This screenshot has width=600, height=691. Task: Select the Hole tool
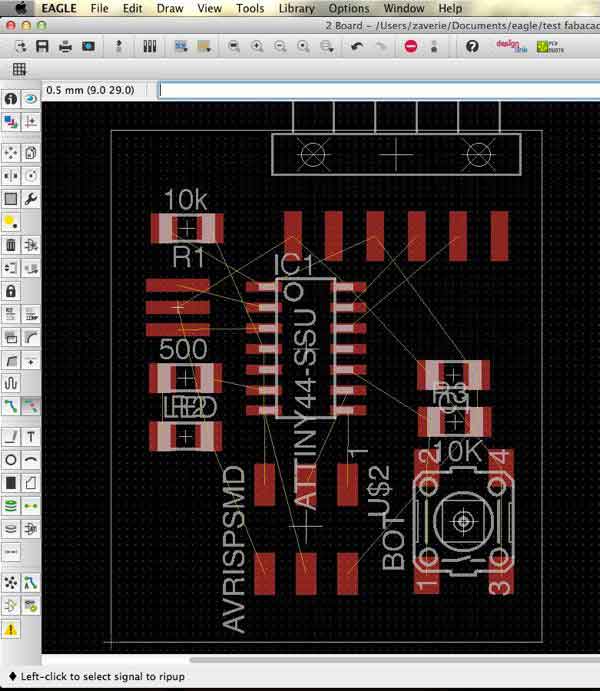click(x=11, y=528)
